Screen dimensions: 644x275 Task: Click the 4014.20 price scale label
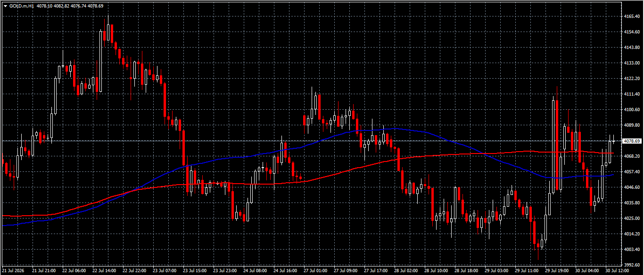pyautogui.click(x=631, y=234)
